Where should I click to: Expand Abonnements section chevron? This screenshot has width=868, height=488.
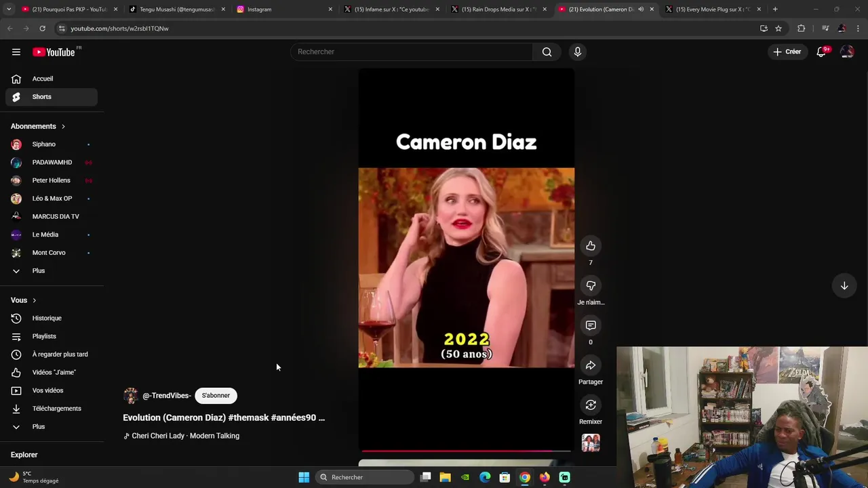click(63, 127)
